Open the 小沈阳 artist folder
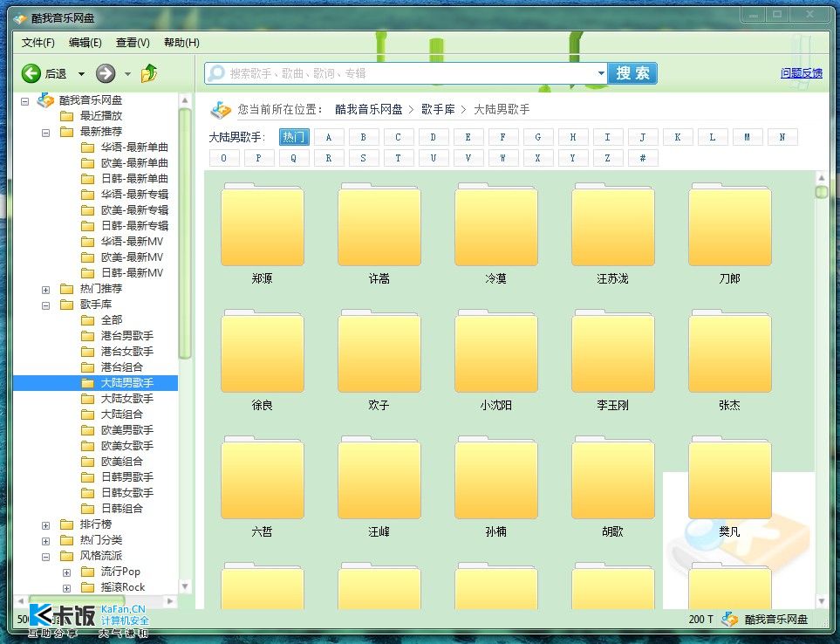This screenshot has height=644, width=840. 495,352
